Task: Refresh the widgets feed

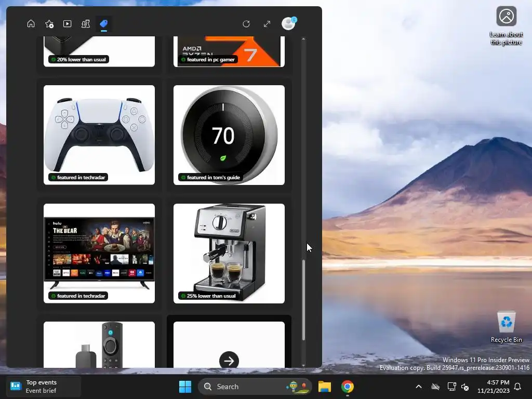Action: point(246,24)
